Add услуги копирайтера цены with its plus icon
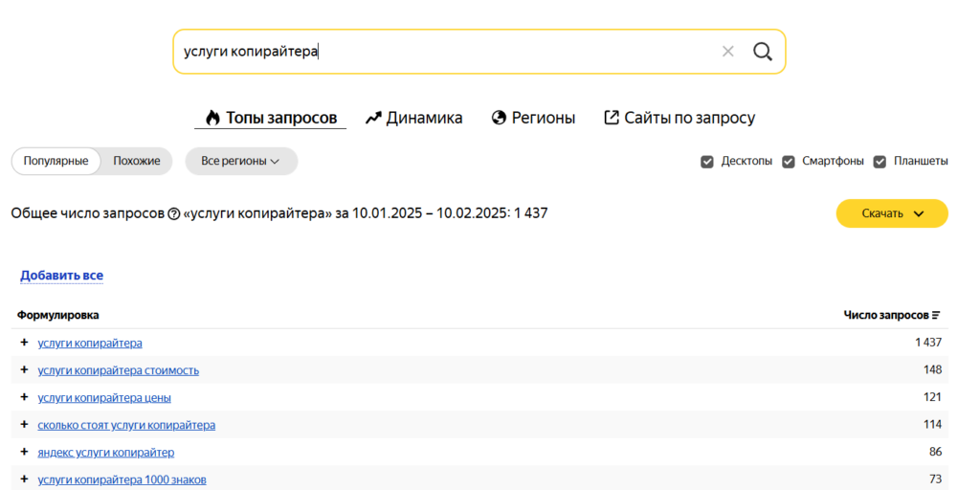The height and width of the screenshot is (490, 980). (x=24, y=397)
